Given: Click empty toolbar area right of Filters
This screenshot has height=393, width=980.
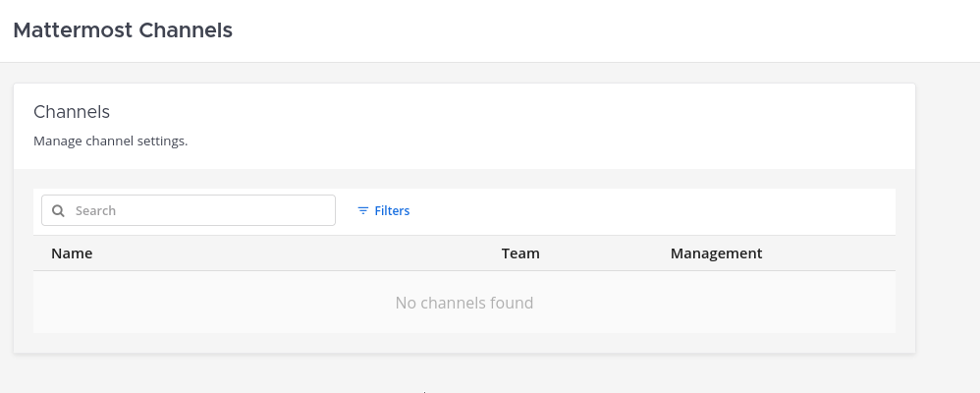Looking at the screenshot, I should 648,210.
